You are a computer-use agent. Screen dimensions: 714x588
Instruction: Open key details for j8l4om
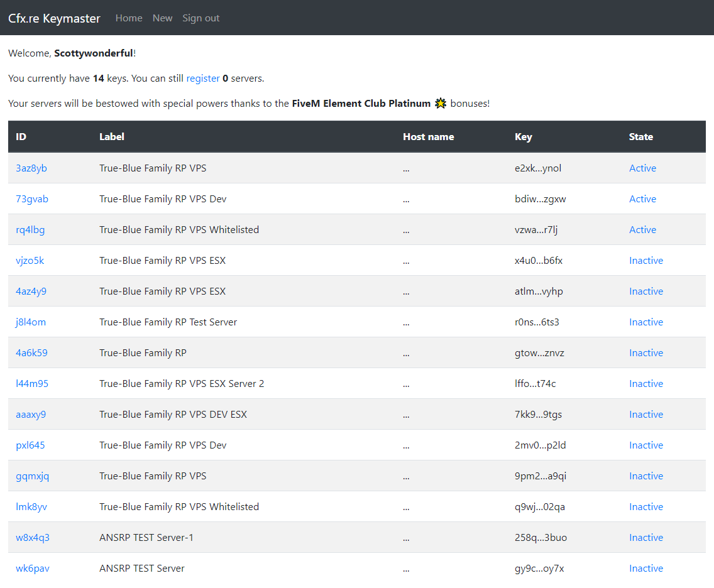tap(30, 322)
